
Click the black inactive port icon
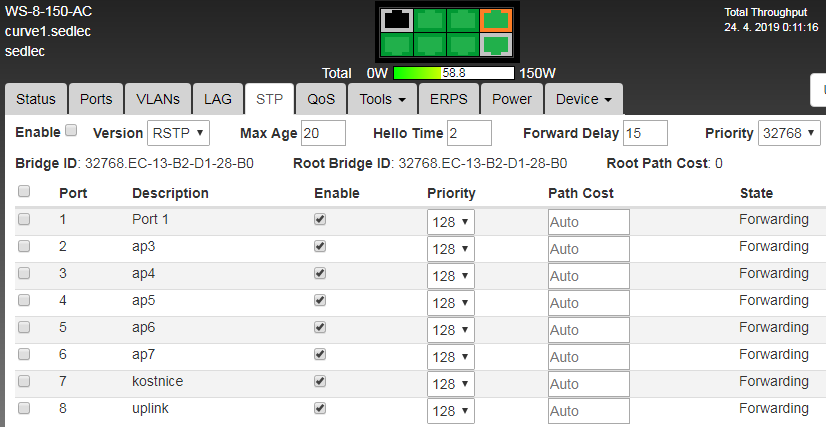coord(398,19)
